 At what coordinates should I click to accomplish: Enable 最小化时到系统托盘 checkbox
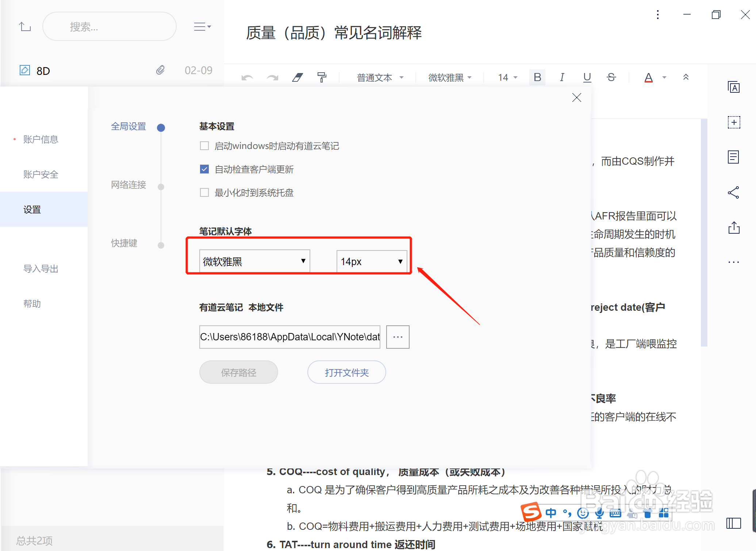tap(204, 192)
